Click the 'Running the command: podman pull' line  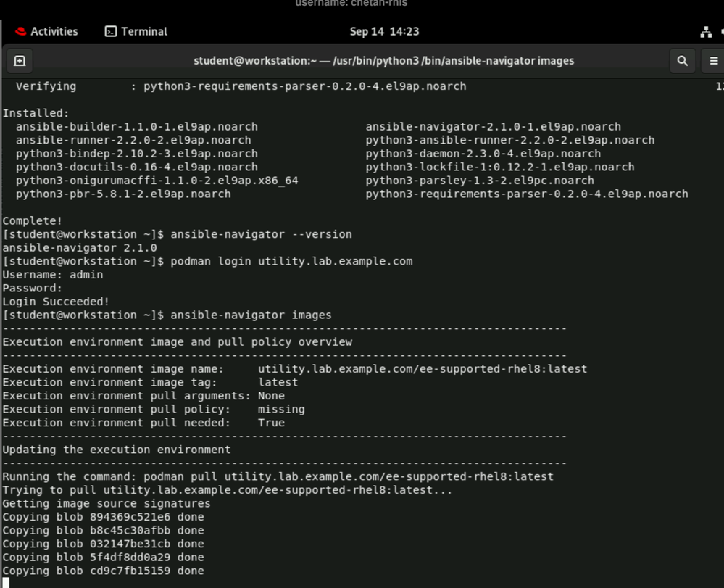tap(278, 476)
